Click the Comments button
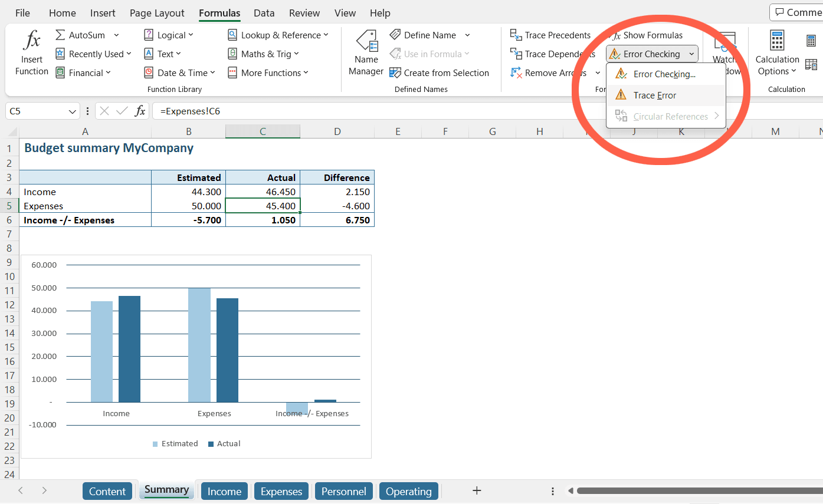The height and width of the screenshot is (504, 823). point(797,12)
